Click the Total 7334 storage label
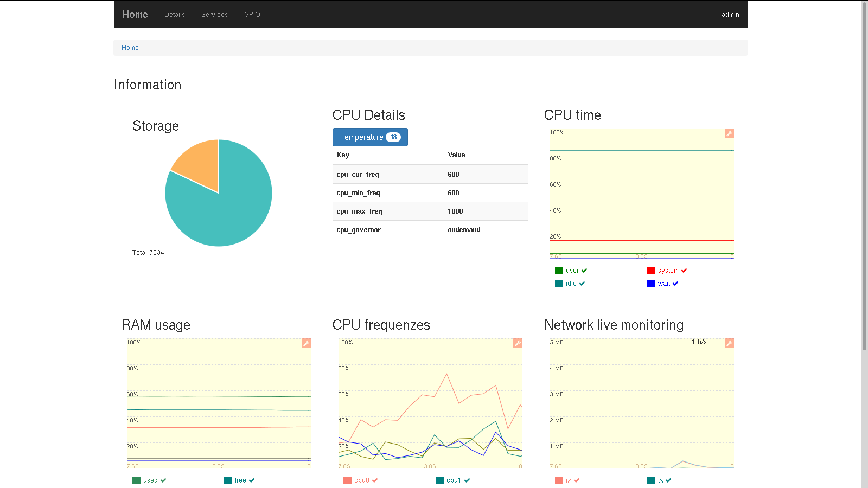868x488 pixels. [148, 253]
